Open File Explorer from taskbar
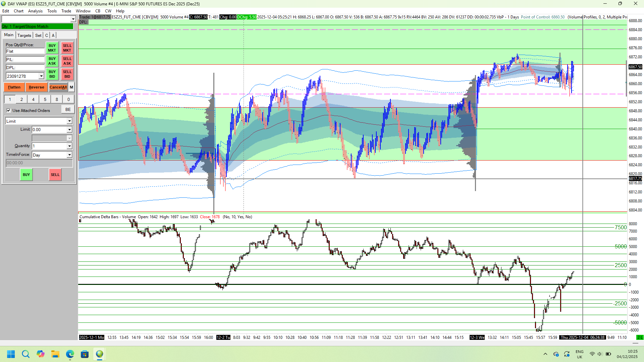 pyautogui.click(x=55, y=354)
